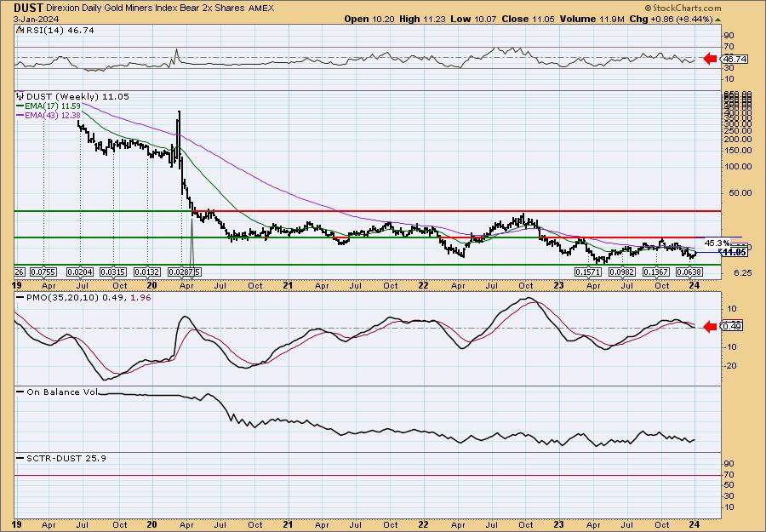
Task: Click the 45.3% annotation label
Action: pos(717,243)
